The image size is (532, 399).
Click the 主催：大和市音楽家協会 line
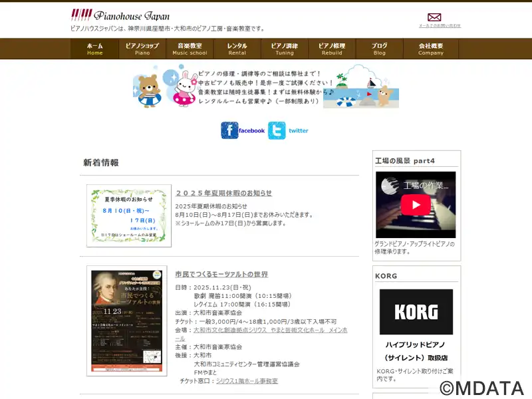[x=209, y=346]
